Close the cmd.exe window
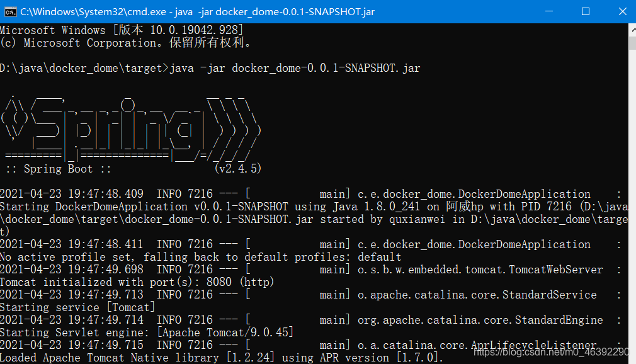This screenshot has height=364, width=636. tap(622, 11)
